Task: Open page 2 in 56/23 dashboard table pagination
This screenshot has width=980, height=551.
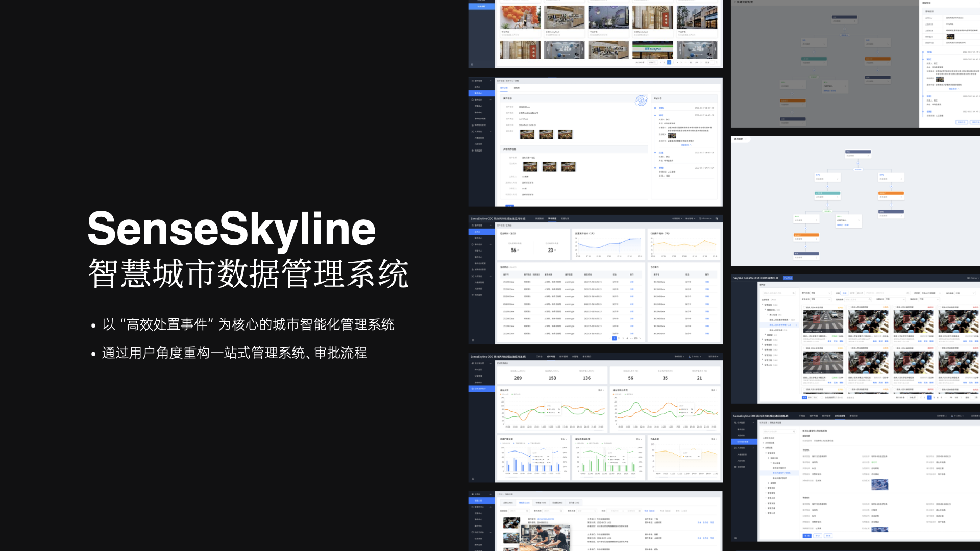Action: point(619,338)
